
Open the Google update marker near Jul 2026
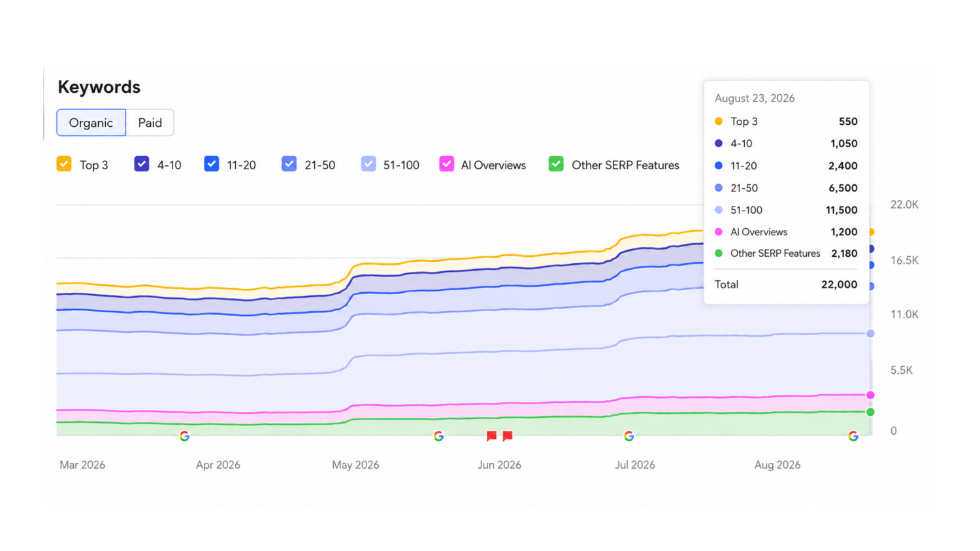click(629, 436)
